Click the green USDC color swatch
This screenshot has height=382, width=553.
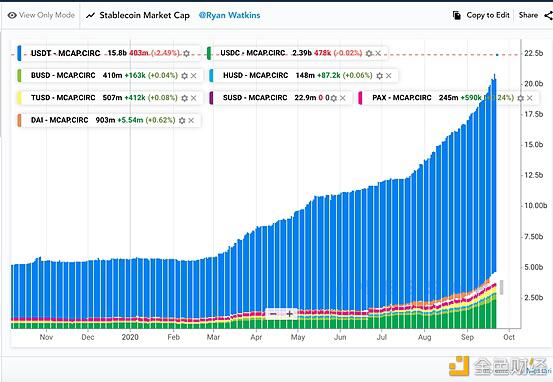click(209, 53)
